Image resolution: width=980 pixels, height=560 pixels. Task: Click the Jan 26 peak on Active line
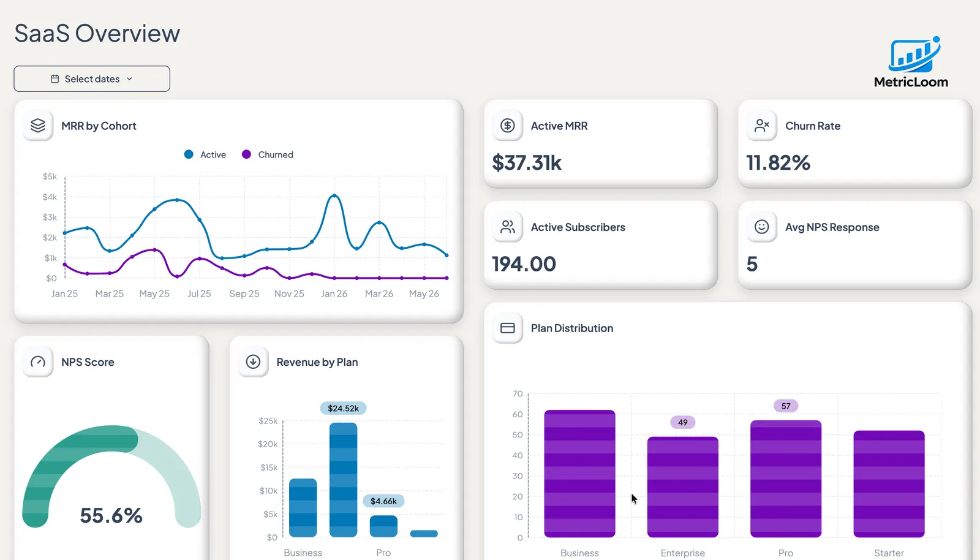tap(334, 195)
